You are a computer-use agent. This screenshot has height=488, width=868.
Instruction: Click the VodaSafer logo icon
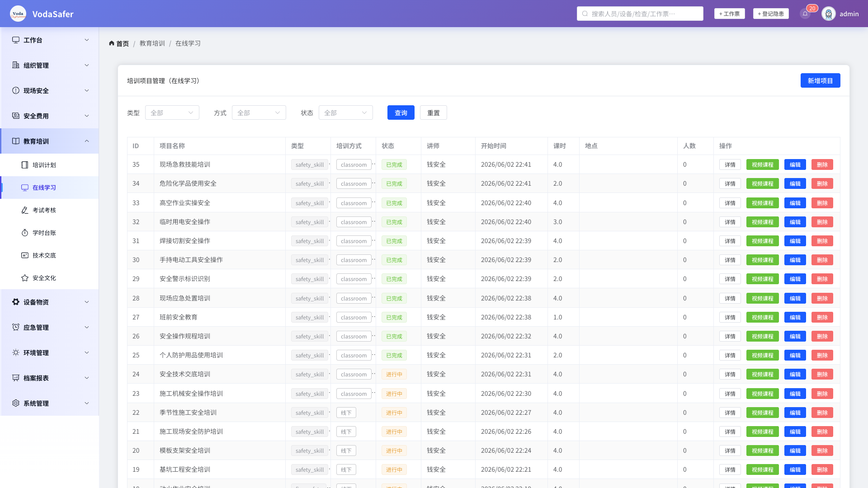18,14
